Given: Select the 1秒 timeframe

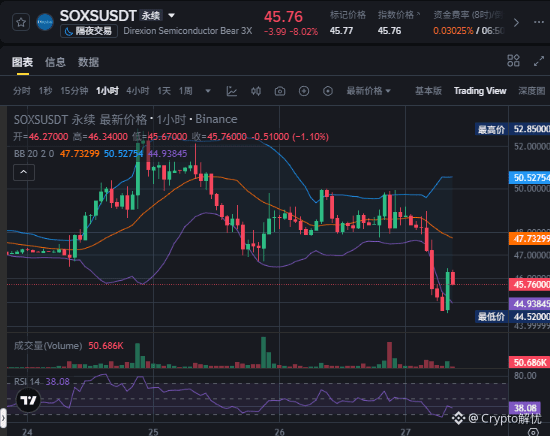Looking at the screenshot, I should (x=46, y=91).
